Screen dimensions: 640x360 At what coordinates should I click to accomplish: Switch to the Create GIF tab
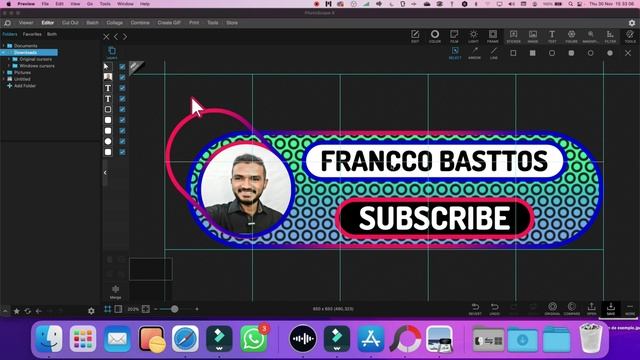(x=169, y=23)
